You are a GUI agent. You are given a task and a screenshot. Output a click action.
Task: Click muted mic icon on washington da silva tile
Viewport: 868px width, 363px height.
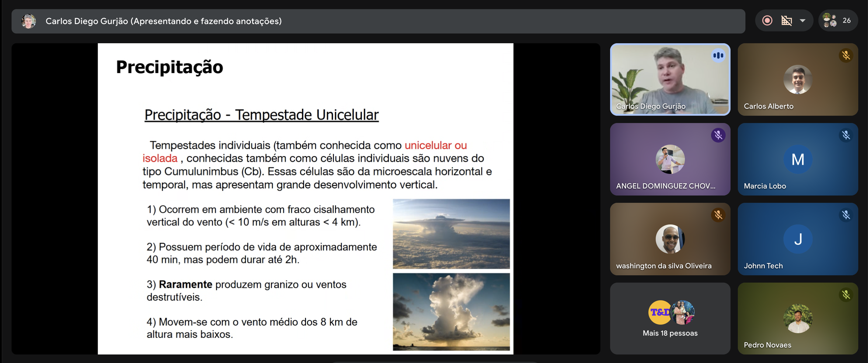718,215
